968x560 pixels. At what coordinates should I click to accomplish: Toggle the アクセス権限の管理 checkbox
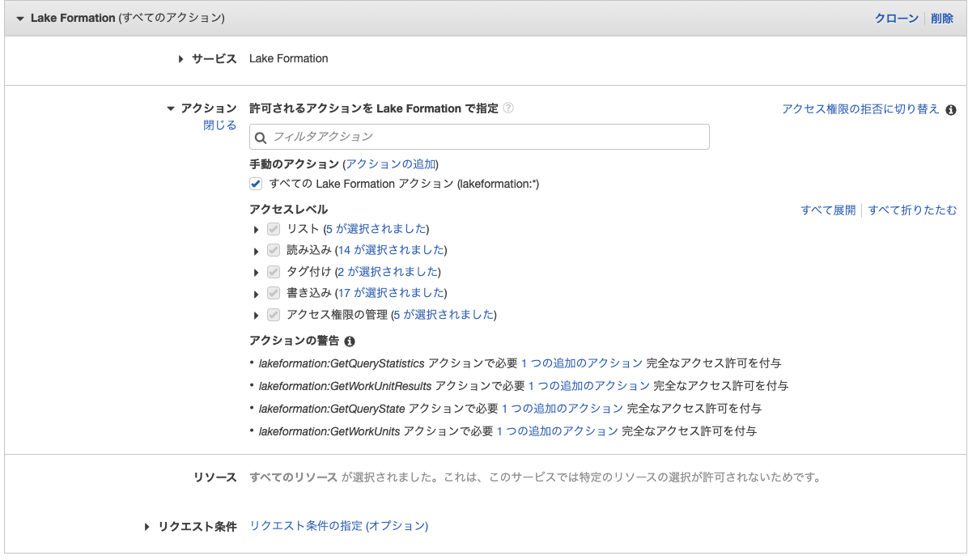pos(274,315)
